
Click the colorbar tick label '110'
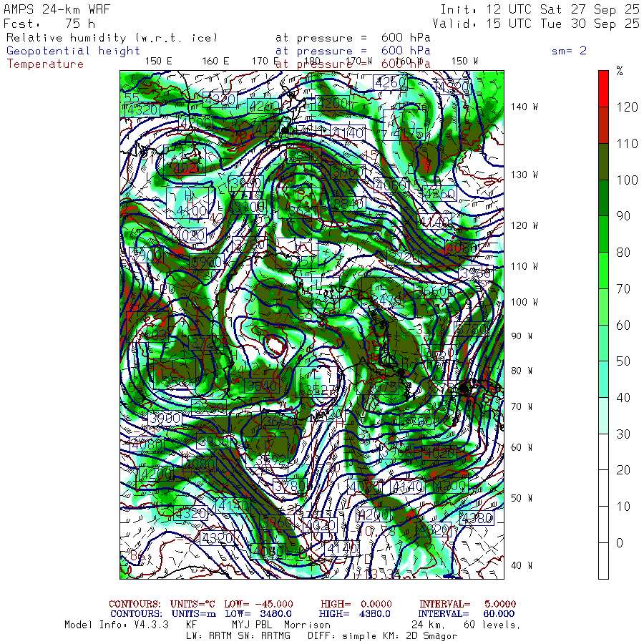[627, 144]
